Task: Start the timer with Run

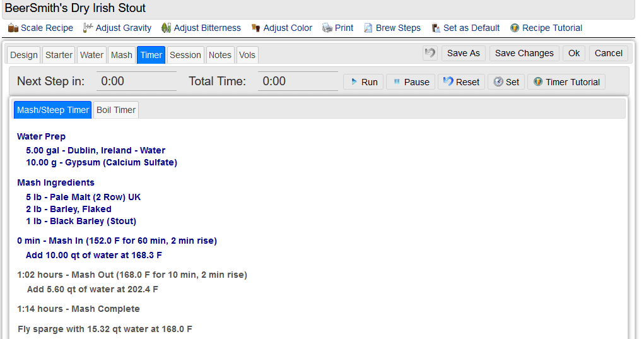Action: [363, 82]
